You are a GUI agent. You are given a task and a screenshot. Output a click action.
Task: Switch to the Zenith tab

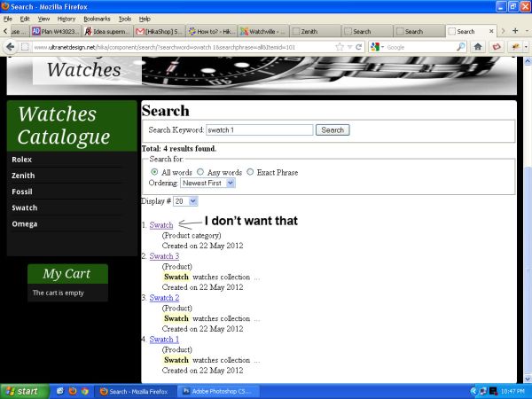tap(315, 32)
